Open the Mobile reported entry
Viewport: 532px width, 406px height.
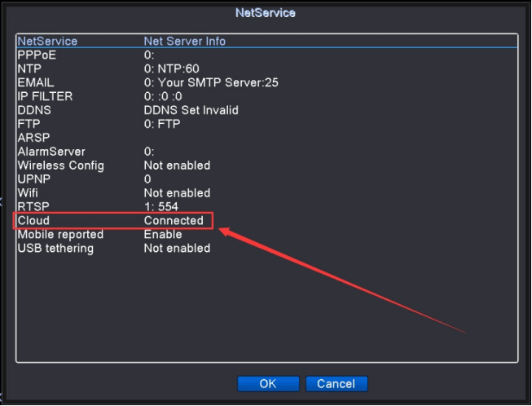[59, 235]
